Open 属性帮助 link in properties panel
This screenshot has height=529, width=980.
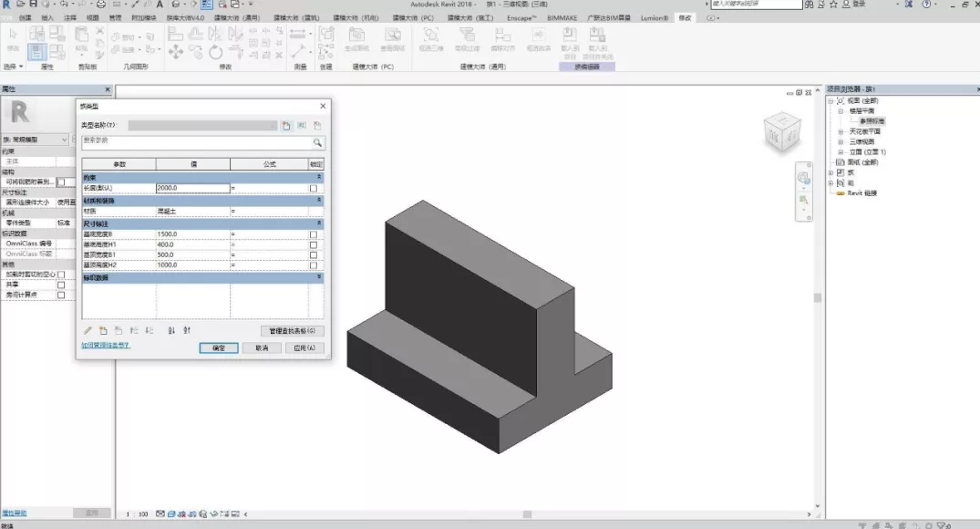coord(15,513)
